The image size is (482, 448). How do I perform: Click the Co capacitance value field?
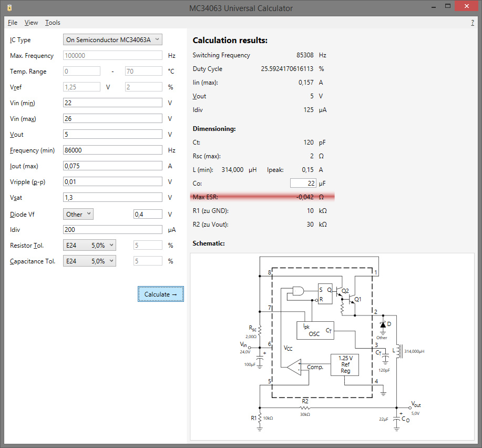pyautogui.click(x=303, y=184)
